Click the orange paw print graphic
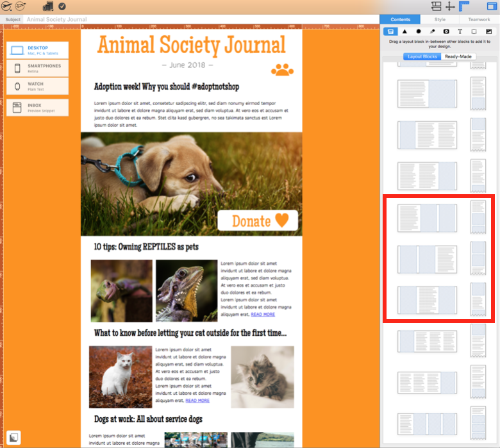 click(282, 70)
